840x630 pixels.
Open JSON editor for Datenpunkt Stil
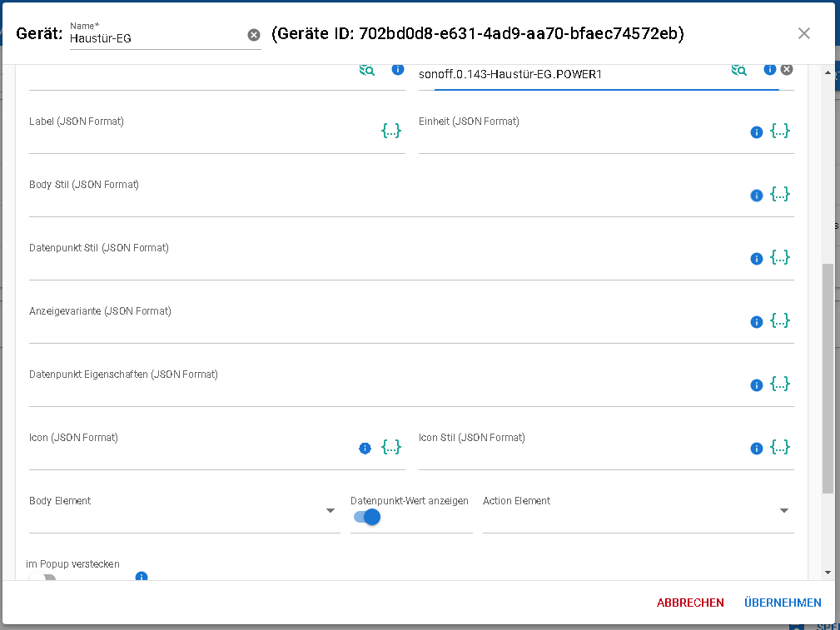coord(779,257)
